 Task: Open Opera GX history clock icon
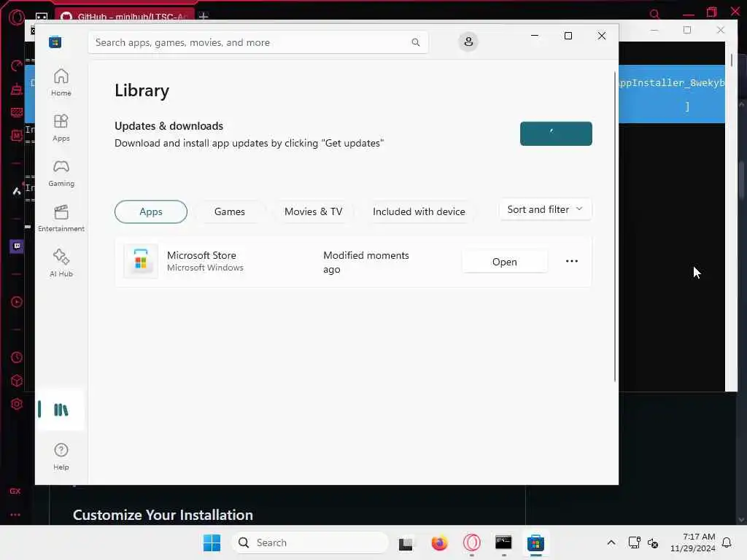pos(17,357)
